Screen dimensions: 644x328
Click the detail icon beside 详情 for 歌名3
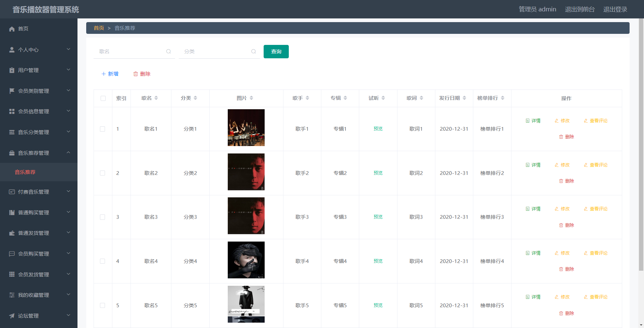(x=528, y=208)
